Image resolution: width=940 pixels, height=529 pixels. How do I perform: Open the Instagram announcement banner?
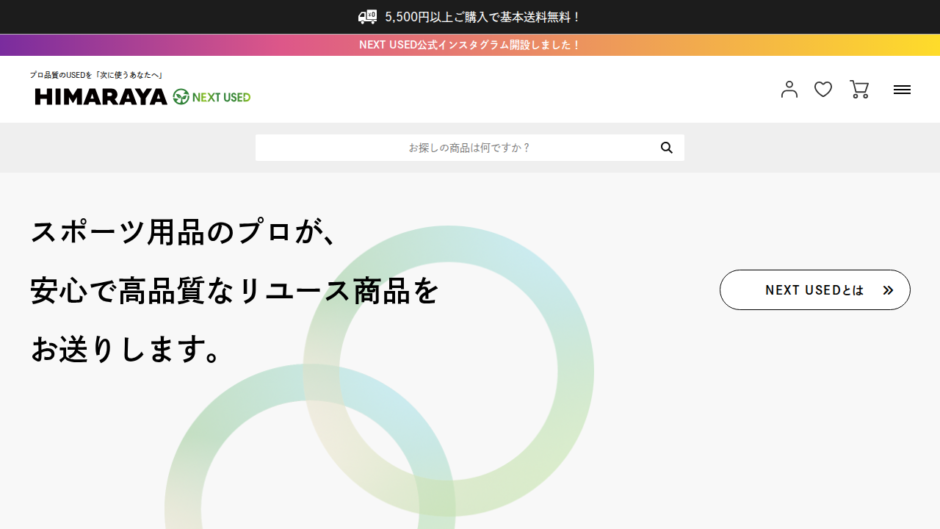(x=470, y=45)
